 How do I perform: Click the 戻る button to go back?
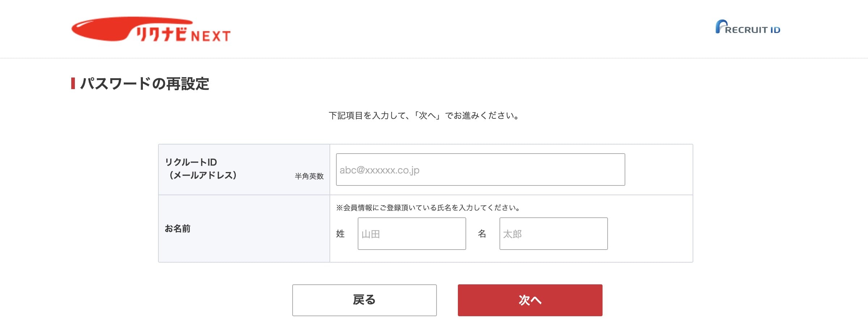click(x=364, y=300)
